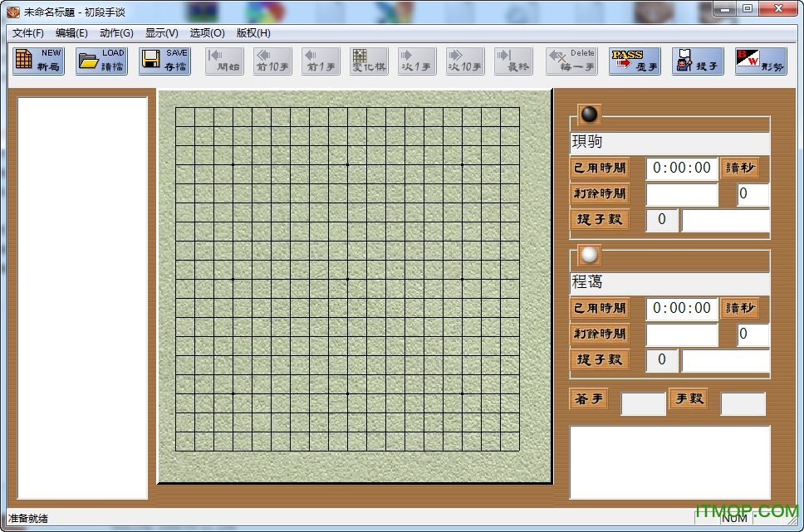Image resolution: width=804 pixels, height=532 pixels.
Task: Click the center star point on the board
Action: pyautogui.click(x=347, y=279)
